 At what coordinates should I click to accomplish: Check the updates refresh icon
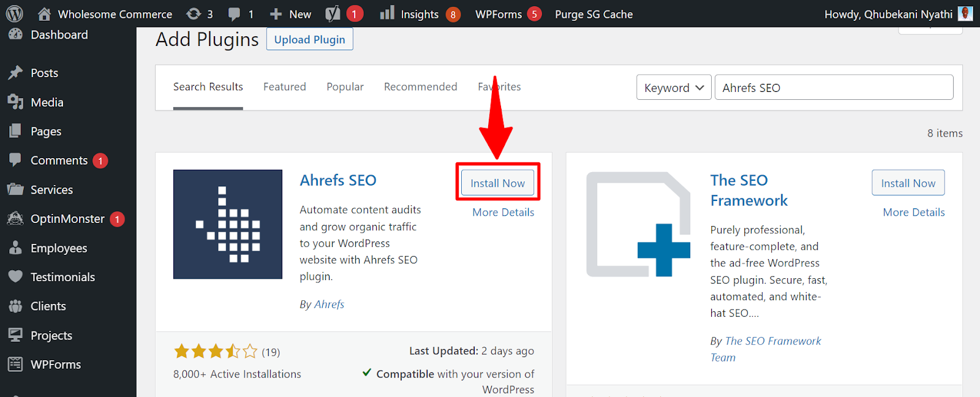(194, 13)
